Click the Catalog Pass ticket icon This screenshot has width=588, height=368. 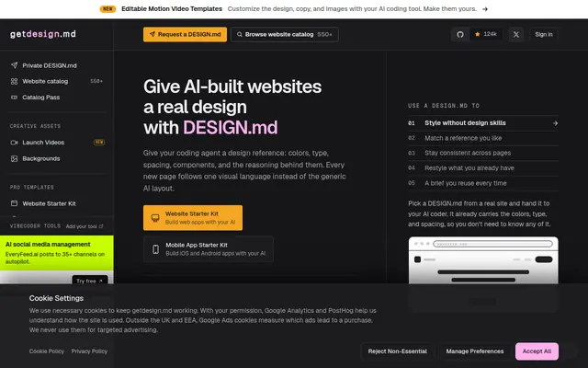tap(15, 98)
